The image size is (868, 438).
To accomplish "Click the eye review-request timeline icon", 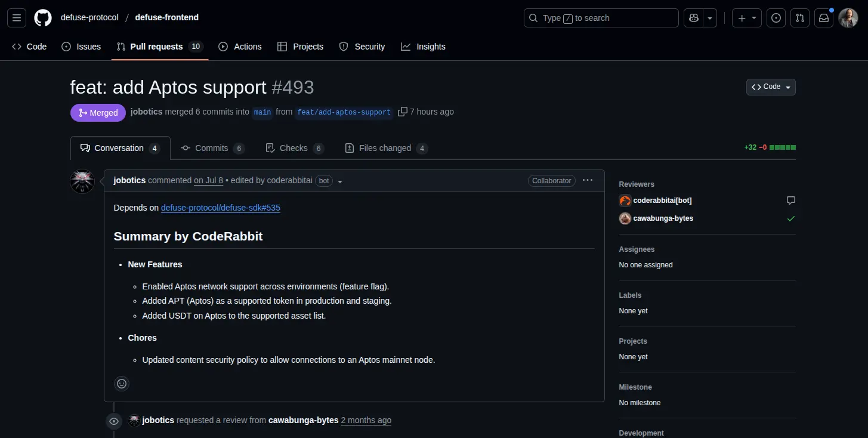I will (x=114, y=421).
